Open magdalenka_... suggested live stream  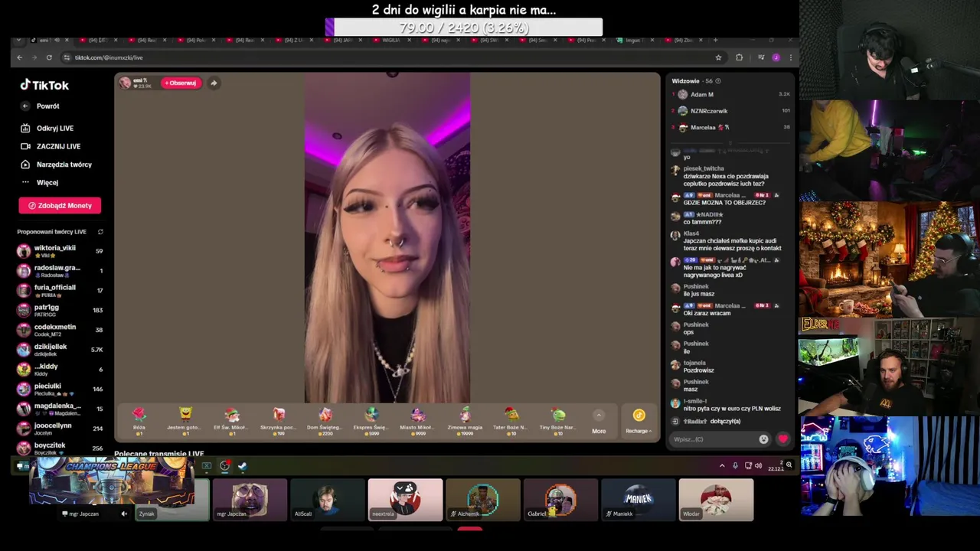(60, 409)
